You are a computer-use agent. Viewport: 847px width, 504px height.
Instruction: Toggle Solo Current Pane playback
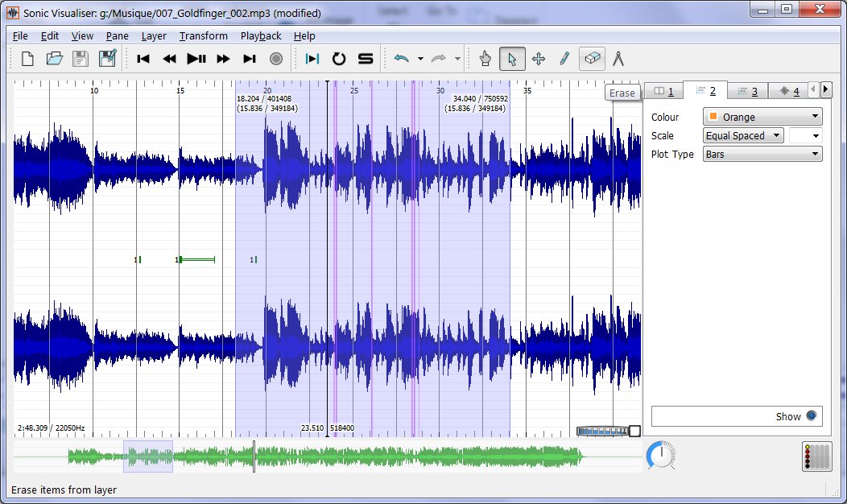pyautogui.click(x=366, y=58)
